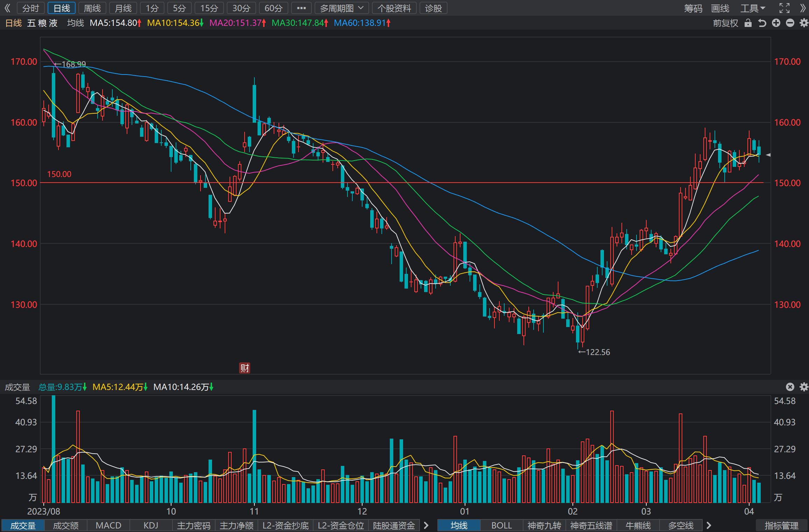The width and height of the screenshot is (809, 532).
Task: Switch to the 15分 period
Action: point(209,8)
